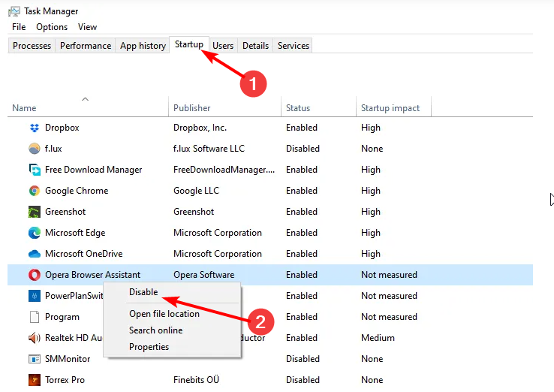Click the High impact of Greenshot
This screenshot has height=392, width=554.
tap(371, 212)
